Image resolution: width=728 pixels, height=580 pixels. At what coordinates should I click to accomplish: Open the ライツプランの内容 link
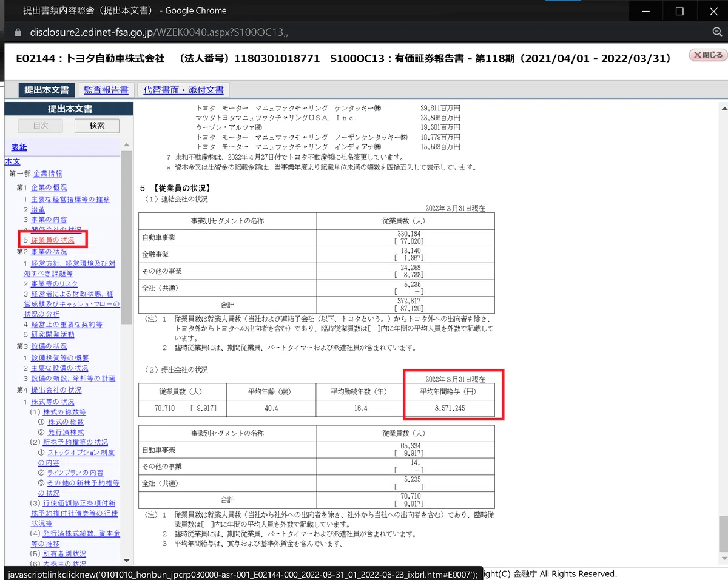(x=75, y=473)
